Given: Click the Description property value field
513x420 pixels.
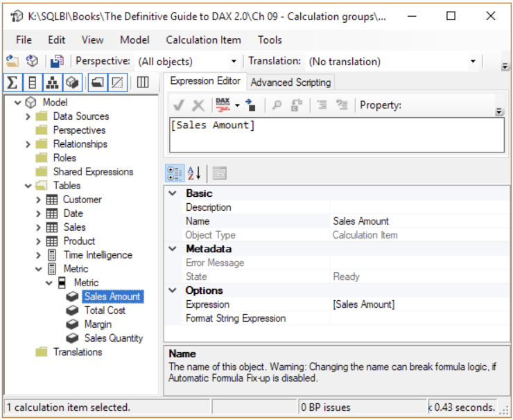Looking at the screenshot, I should click(x=419, y=207).
